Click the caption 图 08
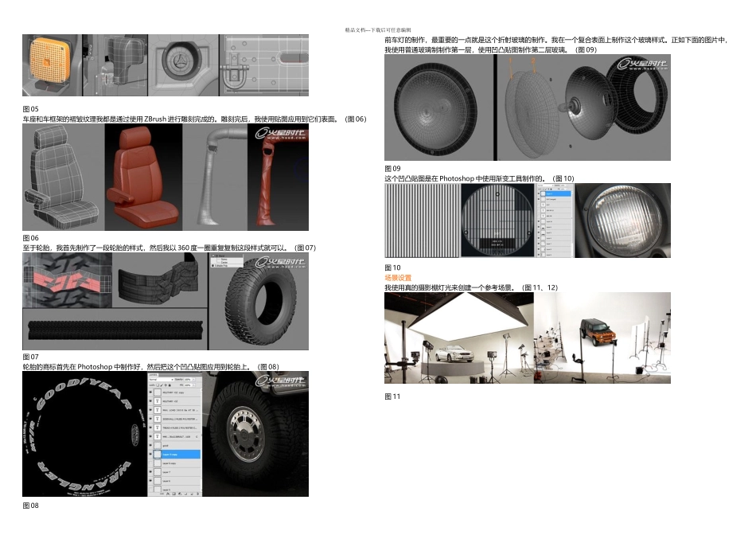756x535 pixels. [x=30, y=506]
